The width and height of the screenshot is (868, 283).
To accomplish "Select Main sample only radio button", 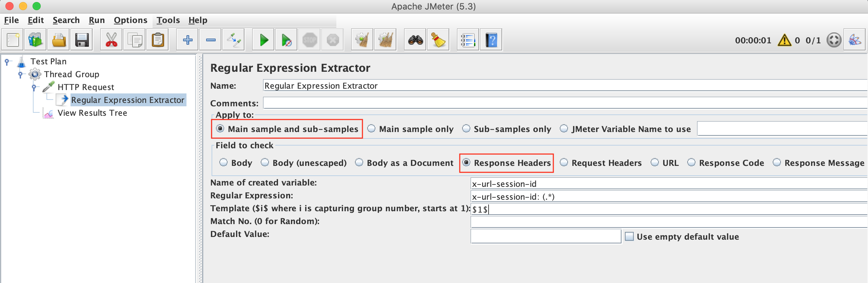I will (372, 129).
